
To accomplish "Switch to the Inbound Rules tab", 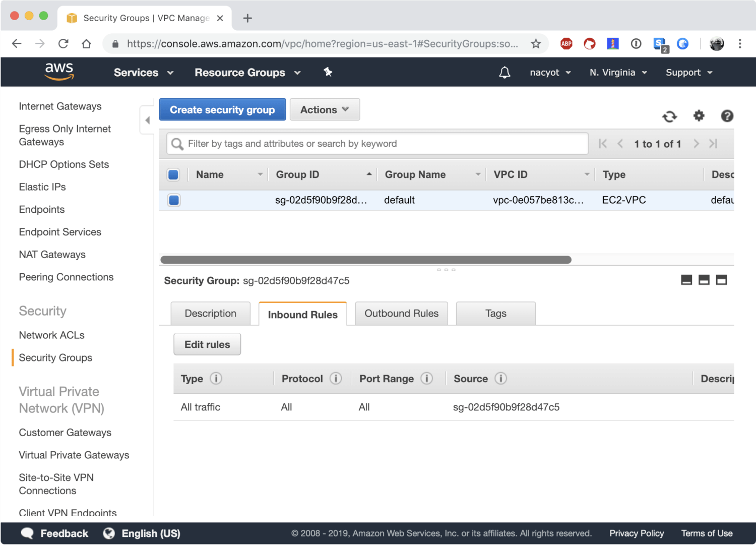I will (303, 314).
